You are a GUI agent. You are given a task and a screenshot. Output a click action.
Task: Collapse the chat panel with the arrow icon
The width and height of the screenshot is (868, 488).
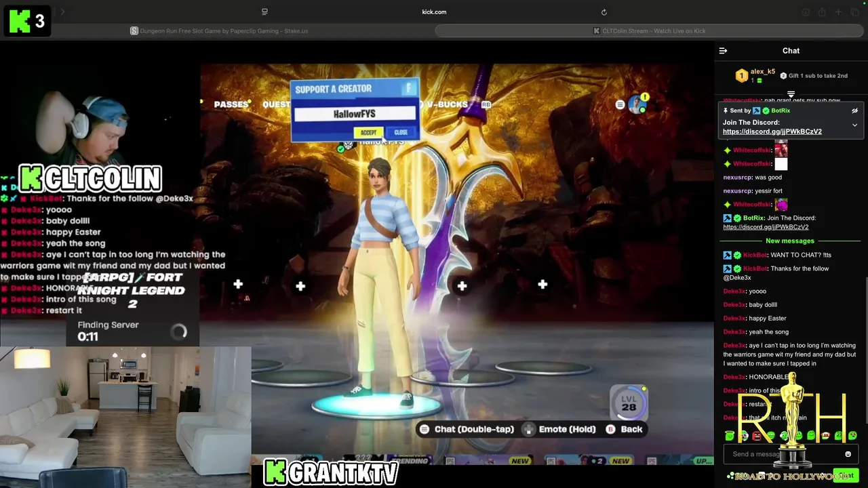pos(723,51)
